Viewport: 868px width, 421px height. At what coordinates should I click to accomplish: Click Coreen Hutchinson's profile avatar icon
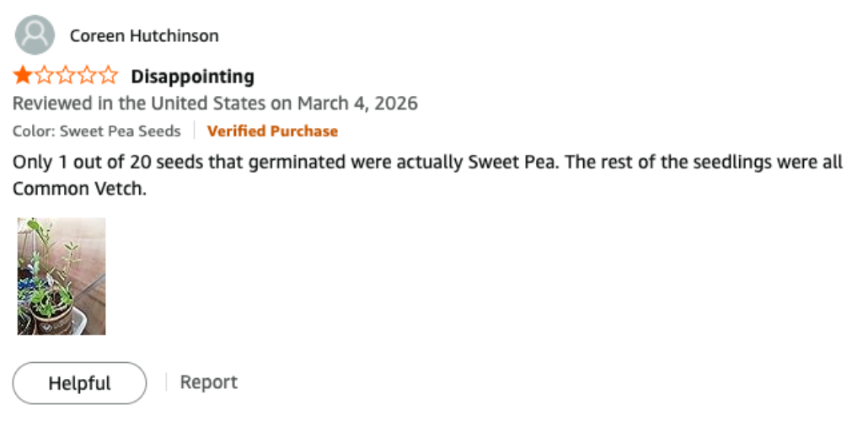point(35,35)
